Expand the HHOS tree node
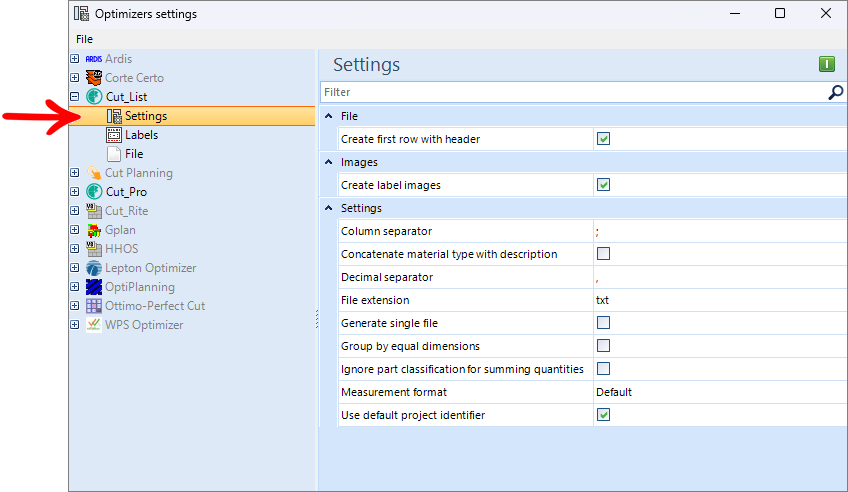This screenshot has width=848, height=492. 75,249
